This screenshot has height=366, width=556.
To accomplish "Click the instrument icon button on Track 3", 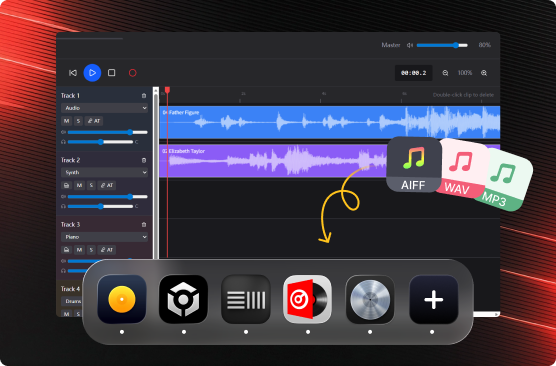I will (x=66, y=250).
